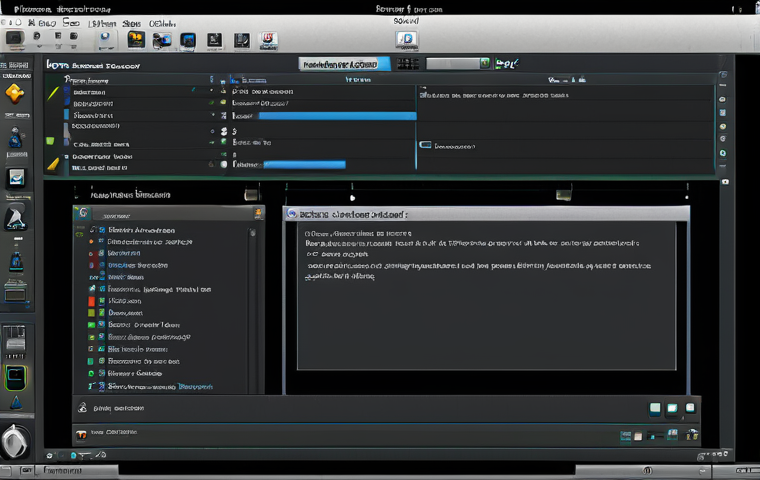Click the long blue progress bar in the table
This screenshot has height=480, width=760.
pyautogui.click(x=337, y=116)
